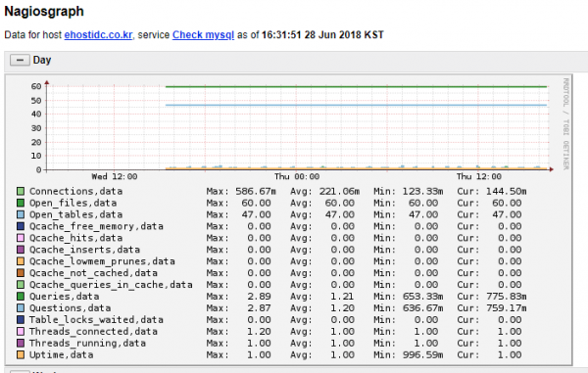
Task: Click the Qcache_not_cached,data legend swatch
Action: [21, 273]
